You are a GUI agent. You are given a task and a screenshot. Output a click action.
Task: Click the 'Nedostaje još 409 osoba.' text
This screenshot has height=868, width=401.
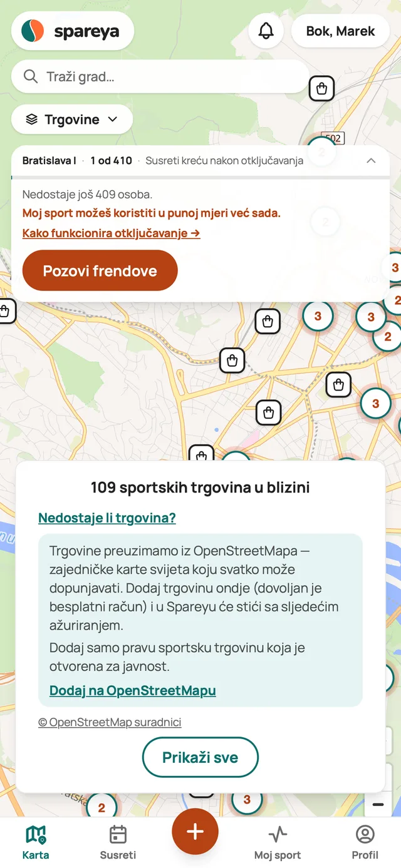[x=88, y=195]
